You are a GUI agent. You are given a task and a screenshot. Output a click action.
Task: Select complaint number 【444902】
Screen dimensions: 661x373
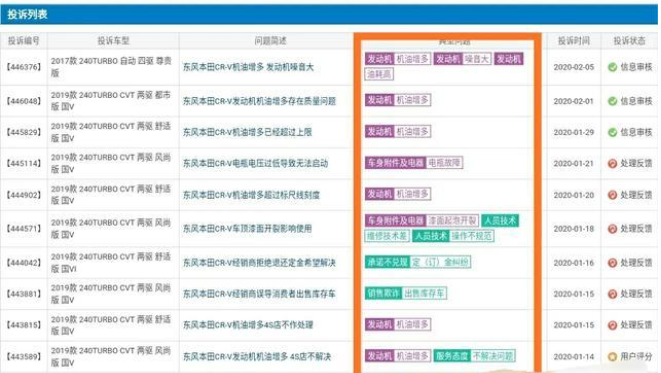coord(24,195)
